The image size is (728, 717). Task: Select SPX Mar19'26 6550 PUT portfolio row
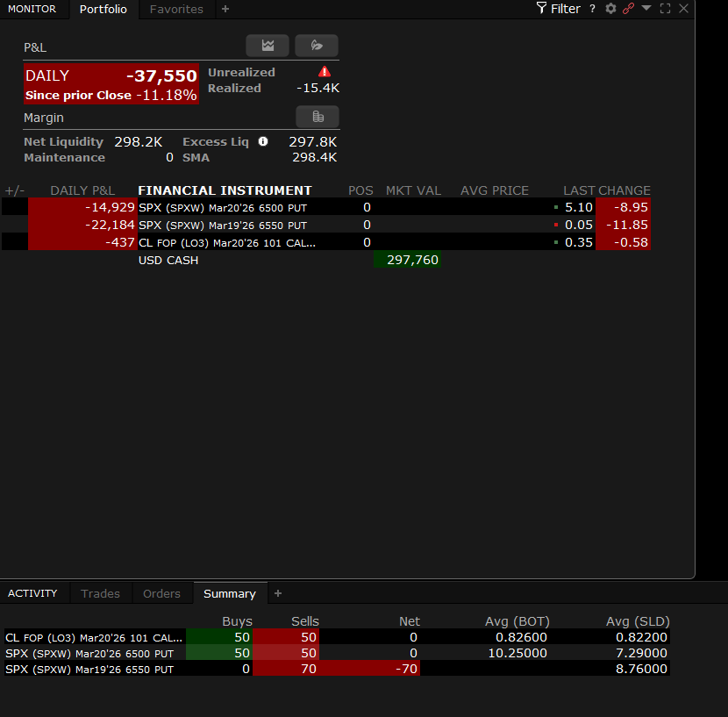[326, 225]
